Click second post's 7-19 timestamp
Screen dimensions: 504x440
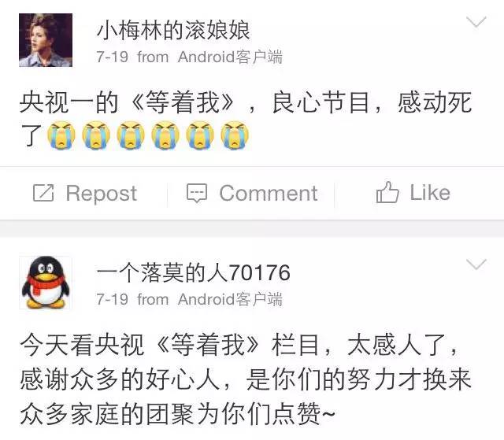tap(112, 299)
